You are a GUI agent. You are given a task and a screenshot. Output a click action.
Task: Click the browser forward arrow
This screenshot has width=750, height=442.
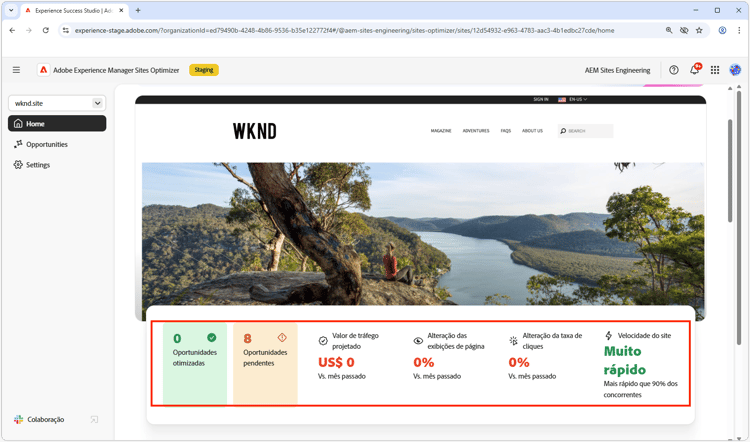29,30
